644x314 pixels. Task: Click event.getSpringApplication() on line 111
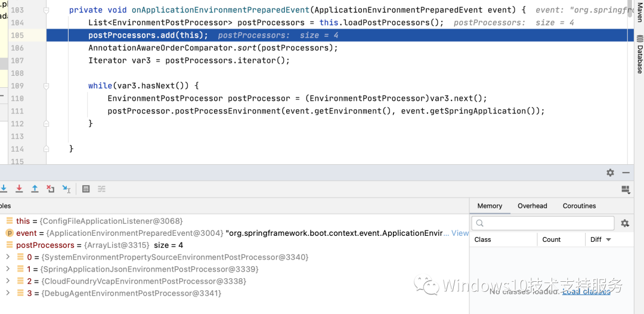(x=470, y=111)
